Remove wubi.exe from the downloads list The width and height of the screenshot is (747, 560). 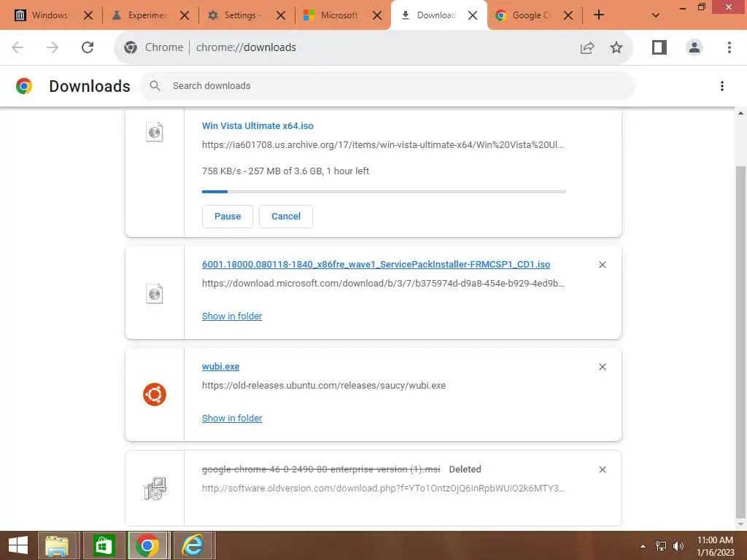pyautogui.click(x=602, y=367)
